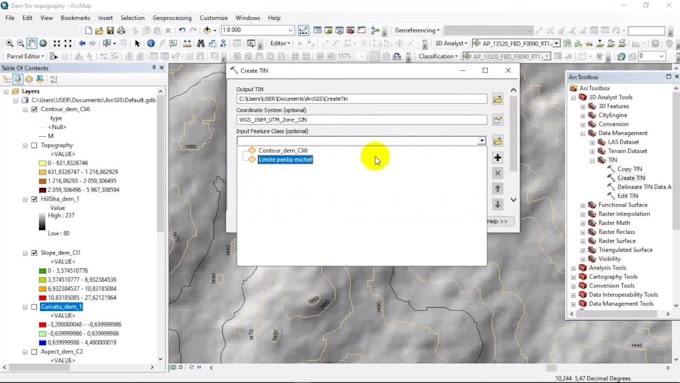Open the Georeferencing dropdown
Screen dimensions: 680x383
(417, 30)
